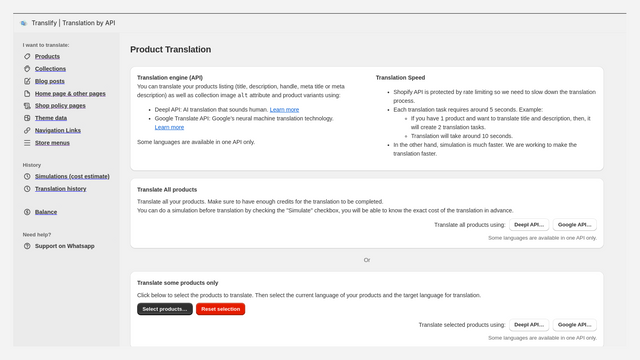Click the Translify app logo icon
Viewport: 640px width, 360px height.
pos(24,23)
